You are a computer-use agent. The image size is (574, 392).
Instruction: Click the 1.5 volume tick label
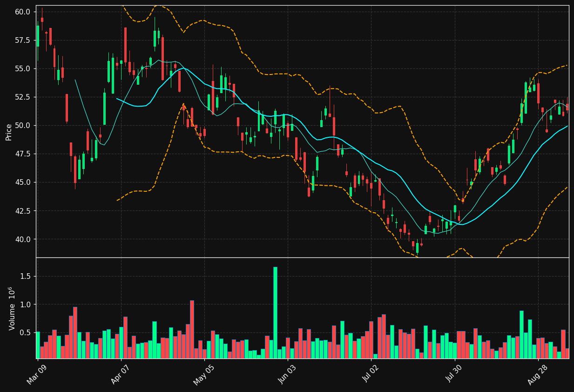(x=26, y=276)
